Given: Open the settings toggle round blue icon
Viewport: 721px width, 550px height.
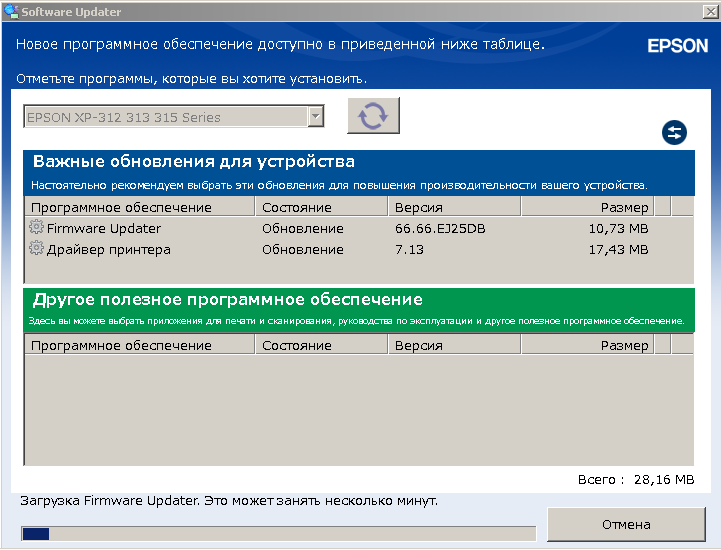Looking at the screenshot, I should point(674,133).
